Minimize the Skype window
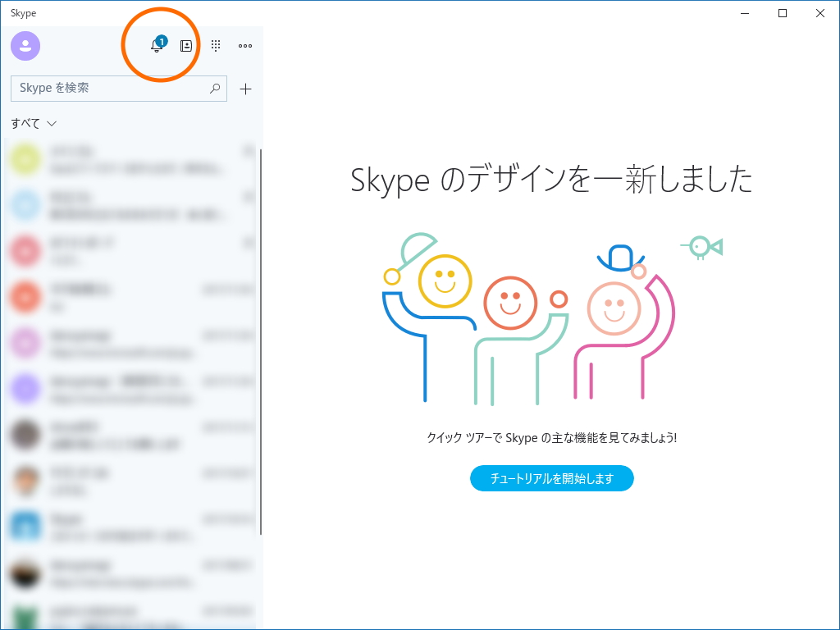The image size is (840, 630). [x=744, y=13]
